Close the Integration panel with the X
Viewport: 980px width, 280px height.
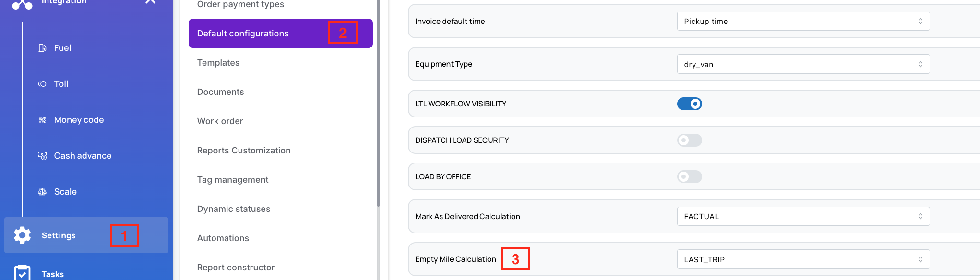[150, 2]
